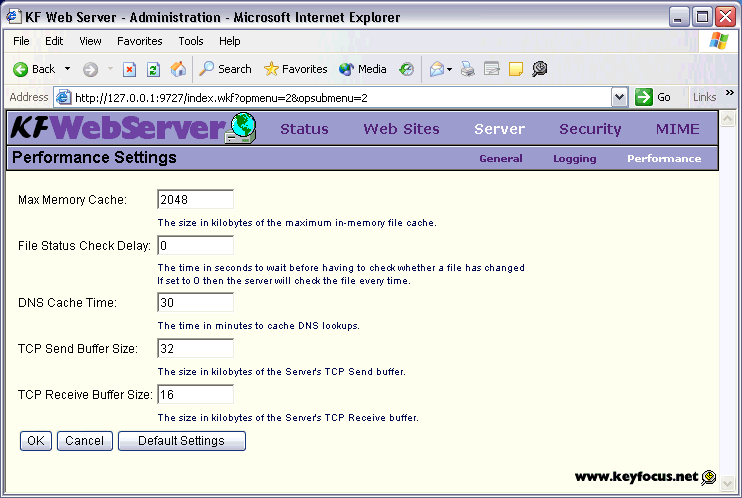Click the Windows flag logo icon
Viewport: 742px width, 498px height.
[x=719, y=41]
